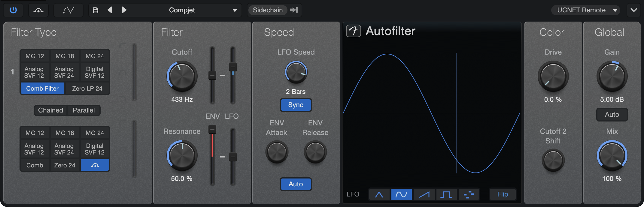This screenshot has height=207, width=644.
Task: Click the Cutoff ENV slider handle
Action: pyautogui.click(x=212, y=75)
